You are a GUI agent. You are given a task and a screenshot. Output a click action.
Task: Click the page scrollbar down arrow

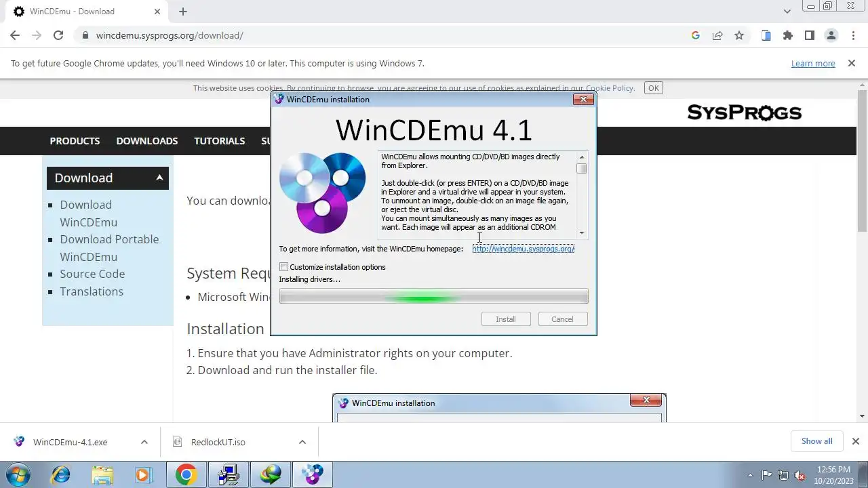pyautogui.click(x=863, y=416)
